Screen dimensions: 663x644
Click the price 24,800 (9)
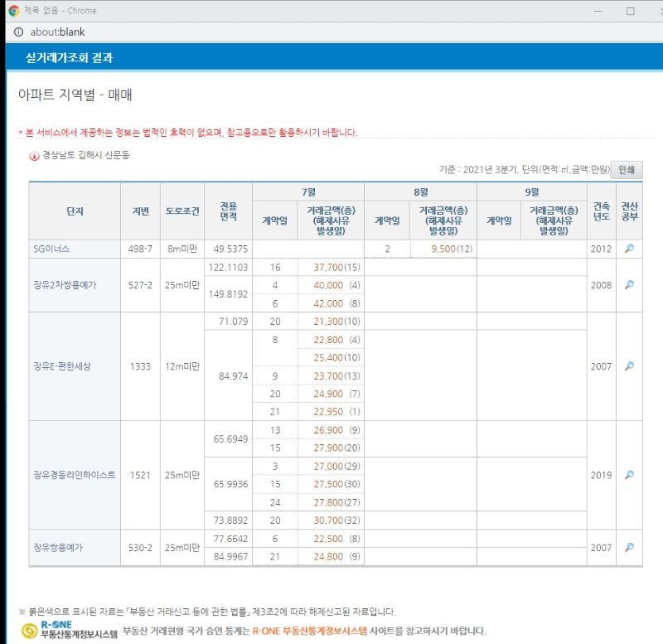click(x=336, y=556)
